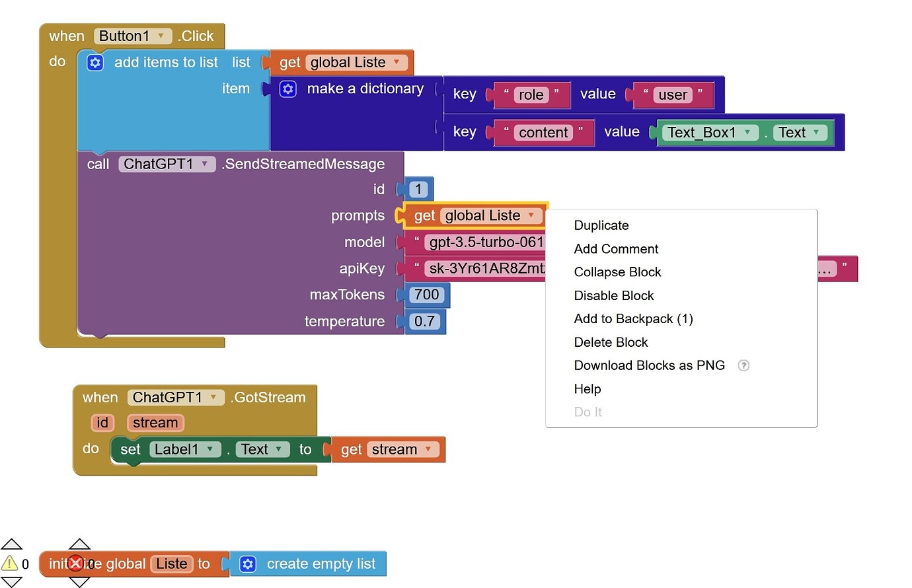Click the down arrow below the warning counter
The image size is (912, 588).
(x=11, y=581)
